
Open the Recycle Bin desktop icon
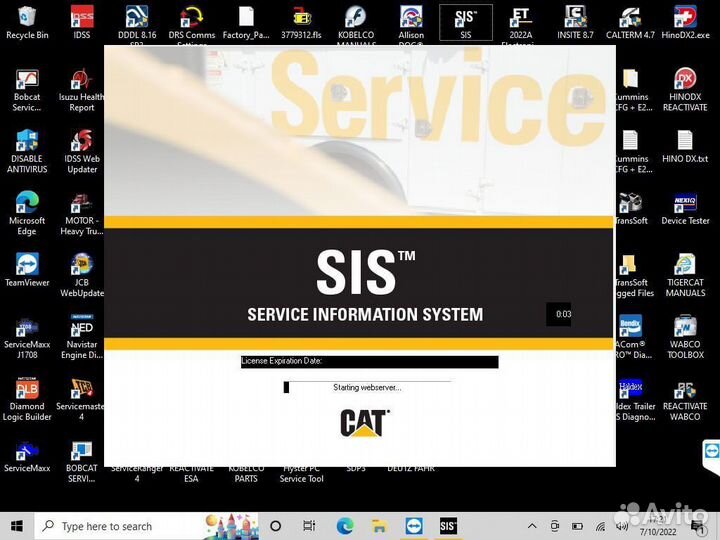pos(27,22)
